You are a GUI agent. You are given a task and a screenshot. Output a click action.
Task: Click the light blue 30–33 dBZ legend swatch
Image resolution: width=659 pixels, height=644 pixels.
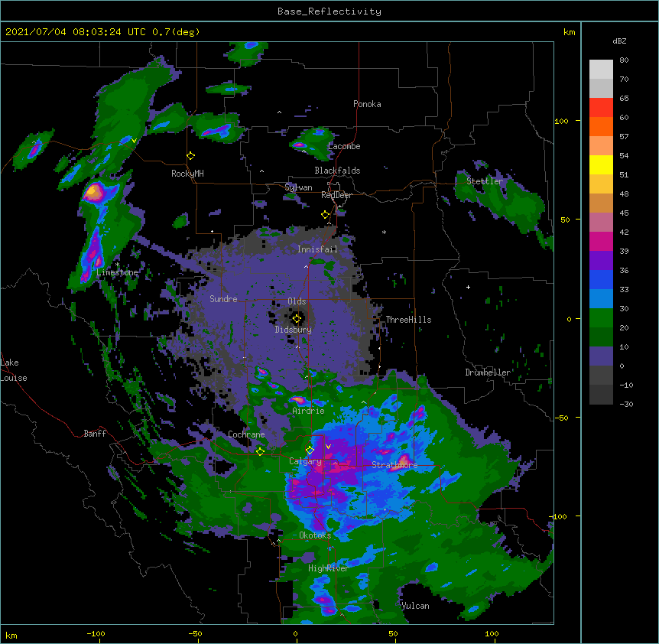pos(601,299)
